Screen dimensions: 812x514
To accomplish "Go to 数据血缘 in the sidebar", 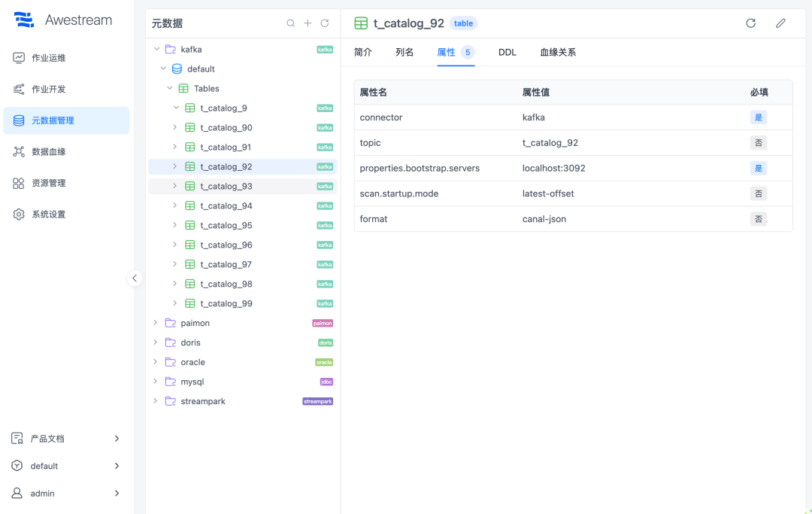I will click(65, 152).
